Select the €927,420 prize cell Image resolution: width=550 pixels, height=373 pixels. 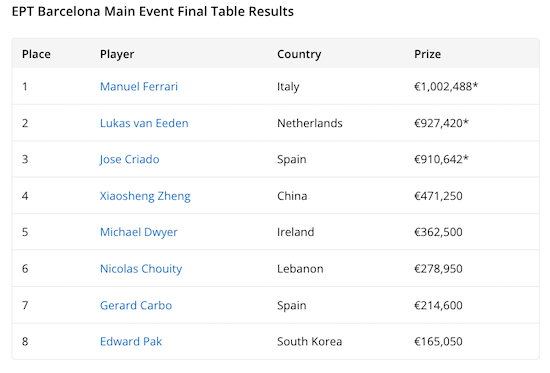[441, 123]
